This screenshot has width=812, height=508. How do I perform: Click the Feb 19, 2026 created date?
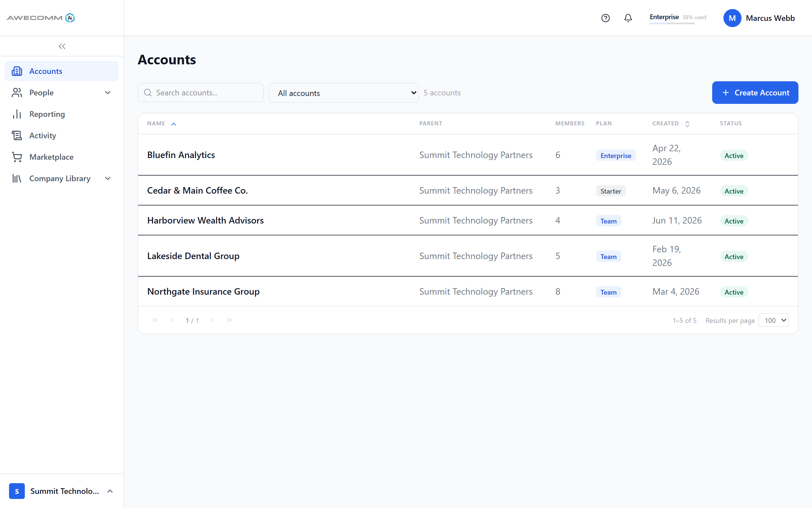tap(667, 256)
